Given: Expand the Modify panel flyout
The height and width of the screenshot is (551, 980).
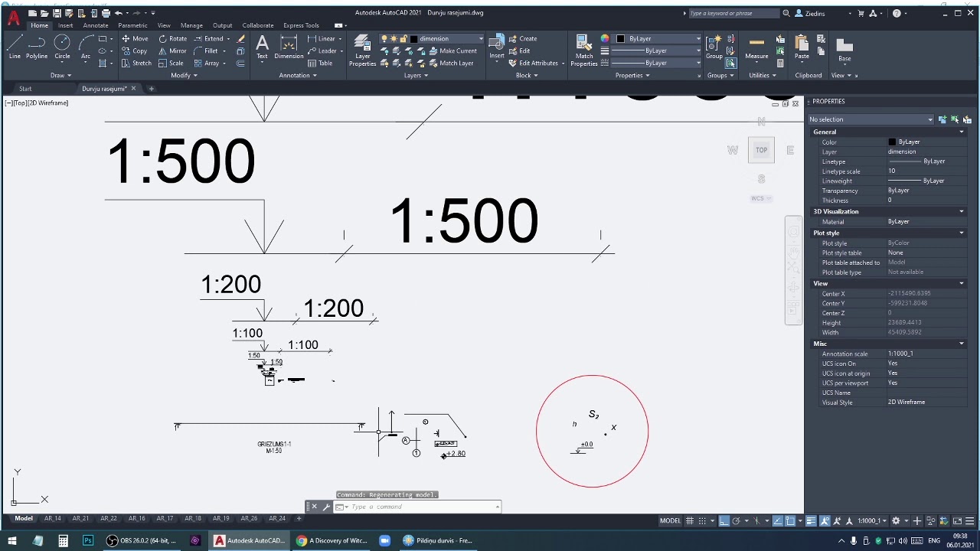Looking at the screenshot, I should [184, 75].
